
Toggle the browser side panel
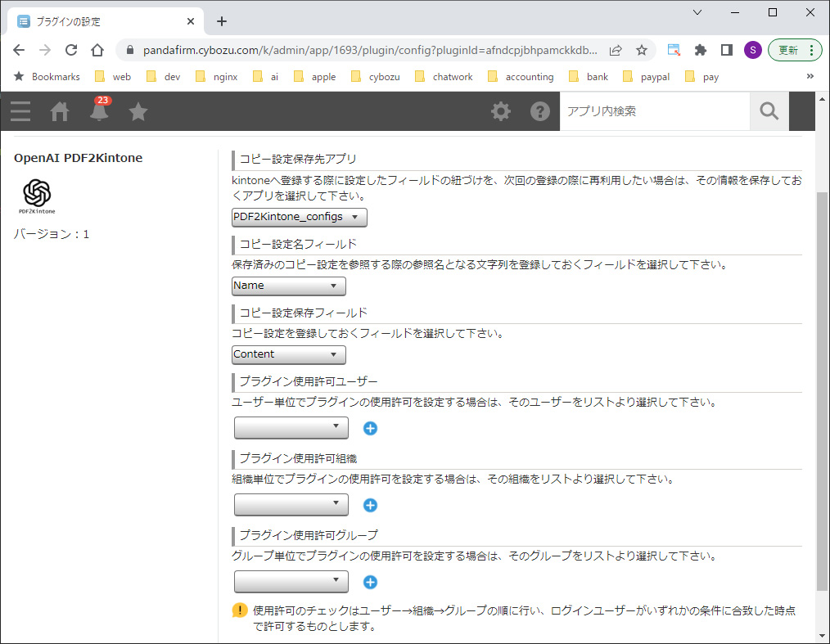[727, 50]
